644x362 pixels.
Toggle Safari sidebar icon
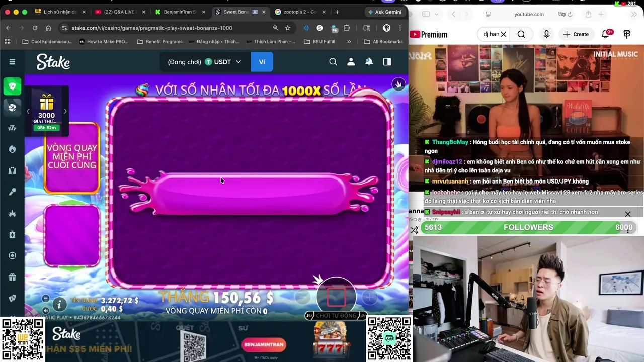coord(426,14)
